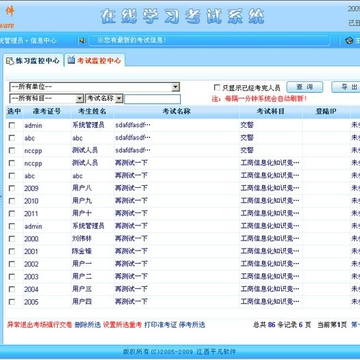
Task: Check the row for 用户九 (2010)
Action: 12,201
